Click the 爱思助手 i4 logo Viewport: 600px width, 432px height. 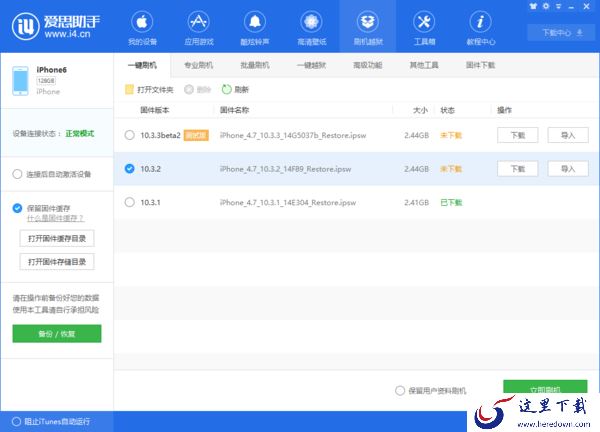(57, 26)
